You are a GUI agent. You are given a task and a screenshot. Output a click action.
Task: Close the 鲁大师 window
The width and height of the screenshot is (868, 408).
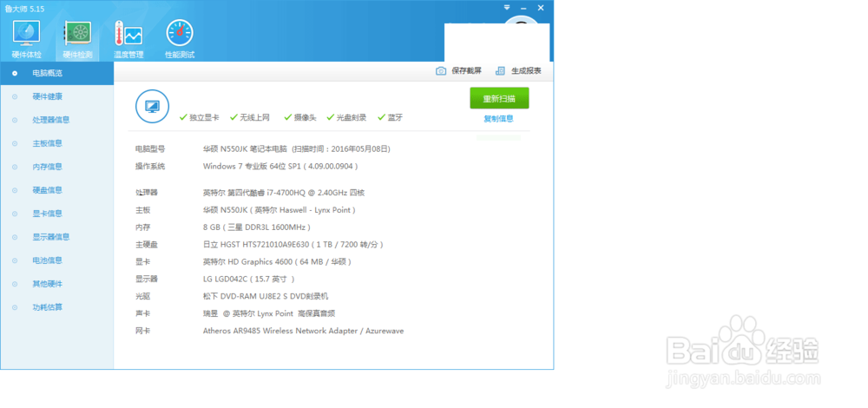click(x=541, y=8)
